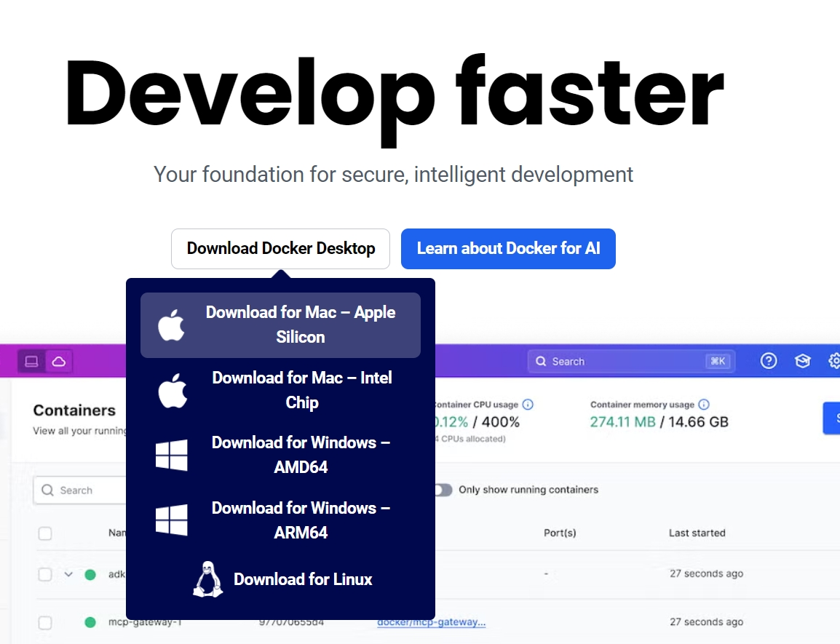Open the Learning Center graduation cap icon

(x=802, y=361)
